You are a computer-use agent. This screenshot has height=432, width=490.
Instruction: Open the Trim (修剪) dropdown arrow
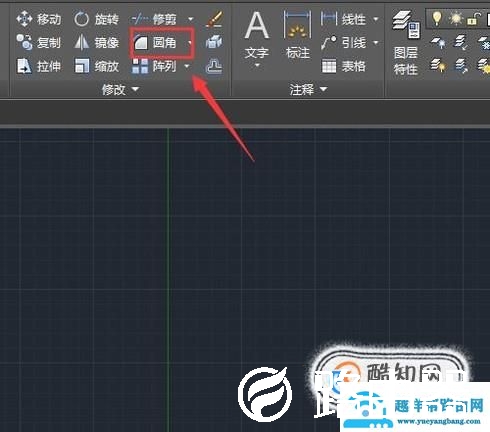191,19
